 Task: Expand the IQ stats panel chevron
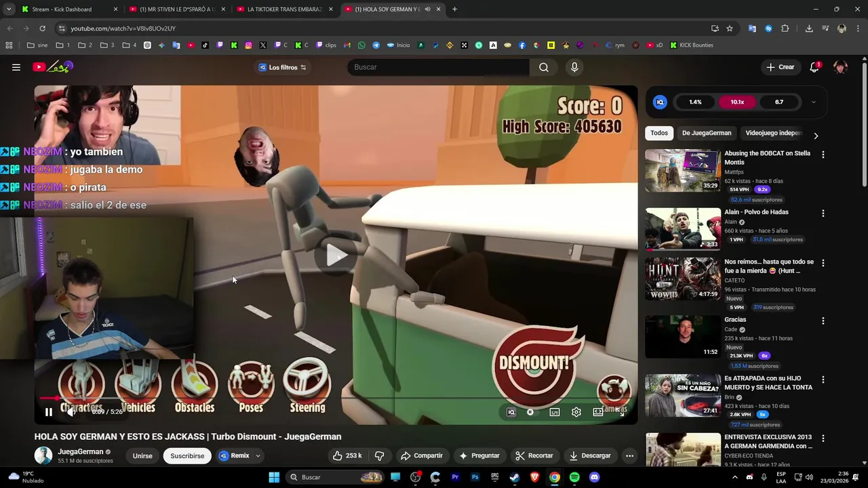pyautogui.click(x=813, y=102)
